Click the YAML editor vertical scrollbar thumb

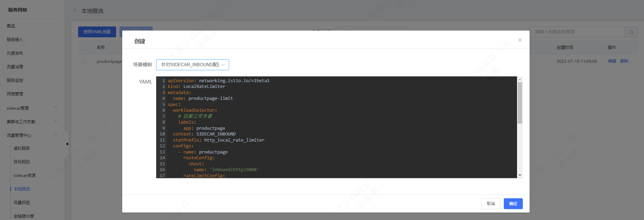520,103
